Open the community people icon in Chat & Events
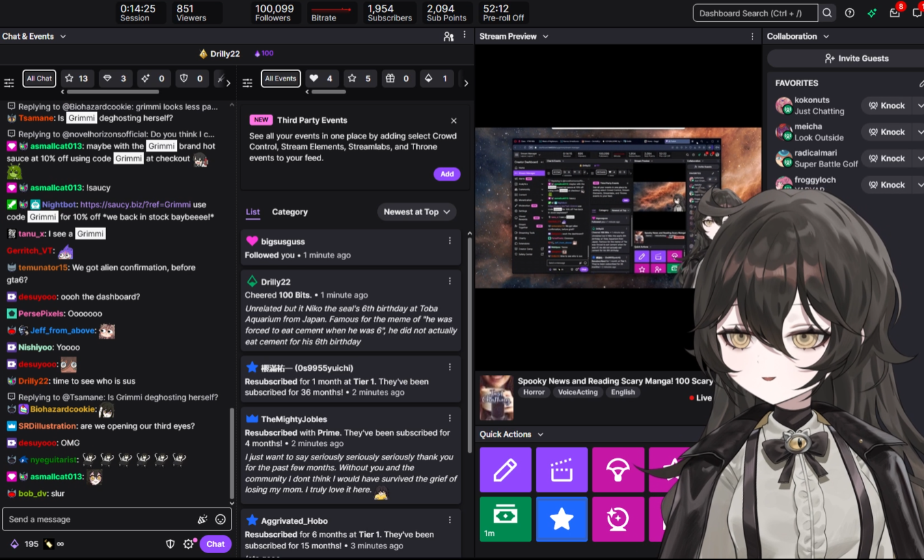924x560 pixels. pyautogui.click(x=448, y=36)
